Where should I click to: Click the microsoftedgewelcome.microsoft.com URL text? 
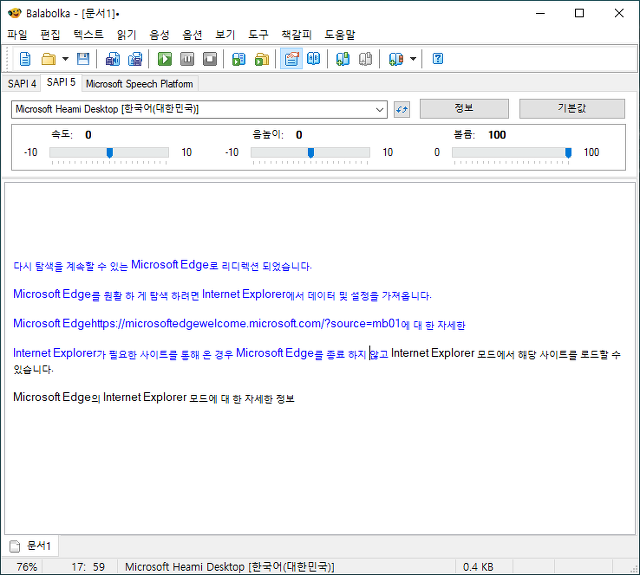click(245, 324)
